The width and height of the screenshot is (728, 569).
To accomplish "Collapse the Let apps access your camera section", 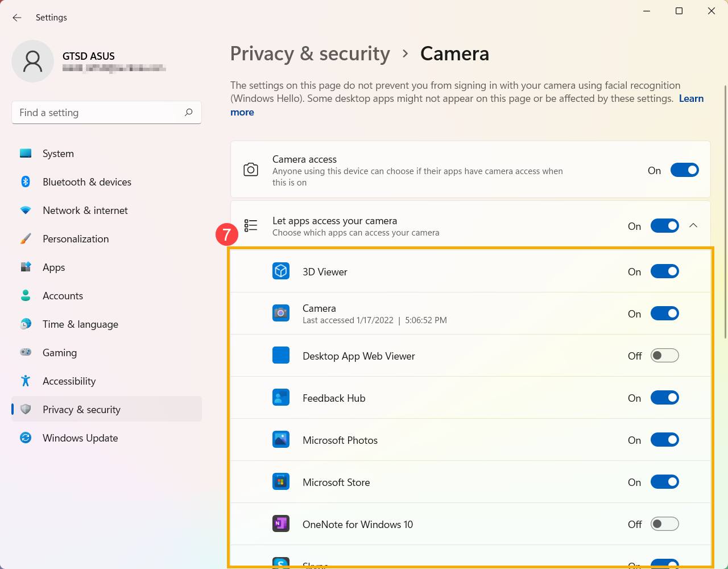I will 693,225.
